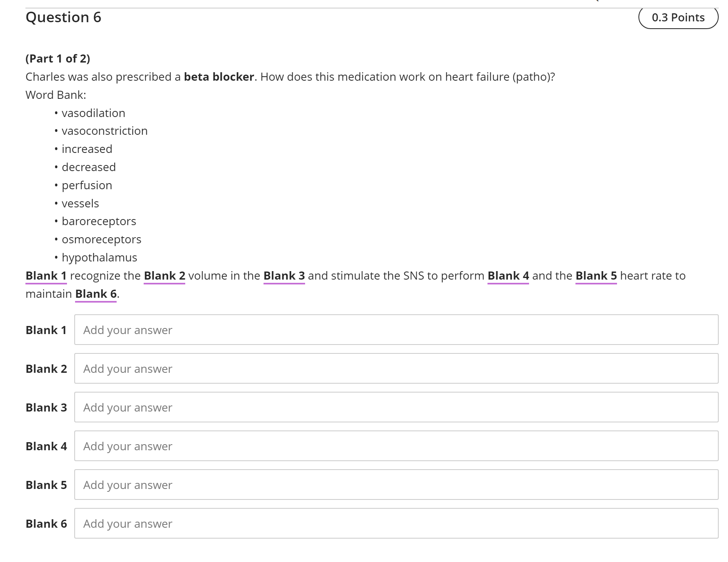Screen dimensions: 728x562
Task: Click 'baroreceptors' in the word bank
Action: [x=99, y=221]
